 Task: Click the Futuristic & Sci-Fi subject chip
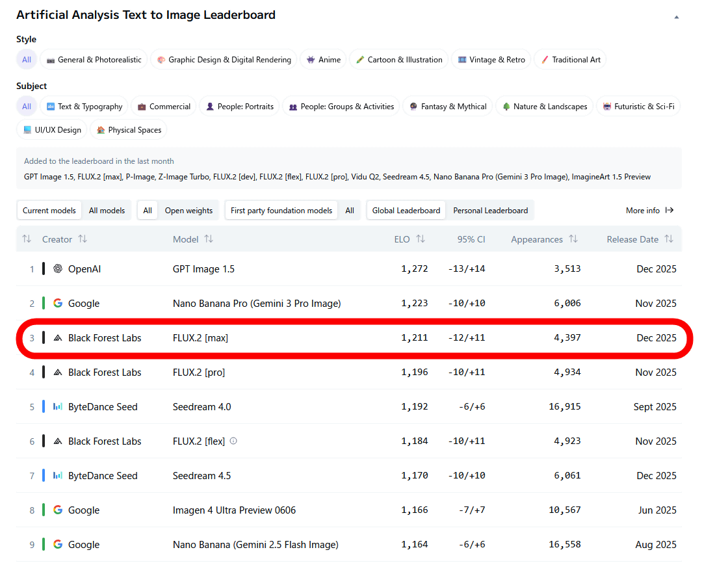pyautogui.click(x=638, y=107)
